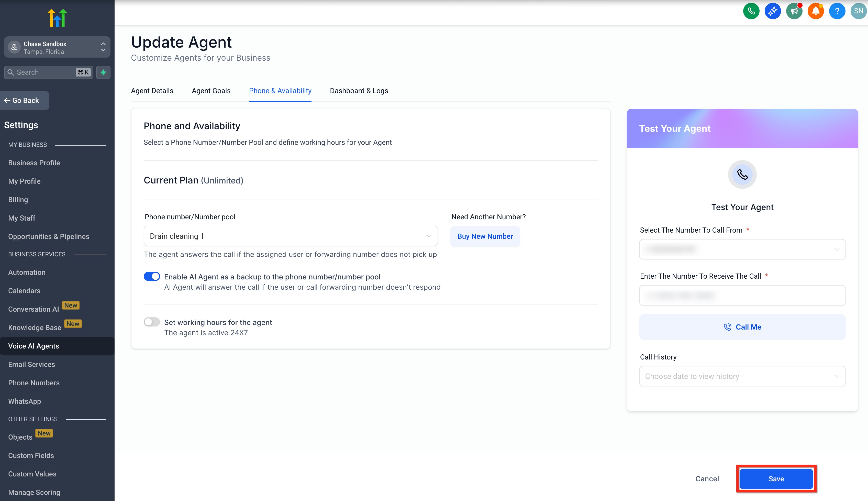This screenshot has height=501, width=868.
Task: Click the phone icon in Test Your Agent
Action: (x=742, y=175)
